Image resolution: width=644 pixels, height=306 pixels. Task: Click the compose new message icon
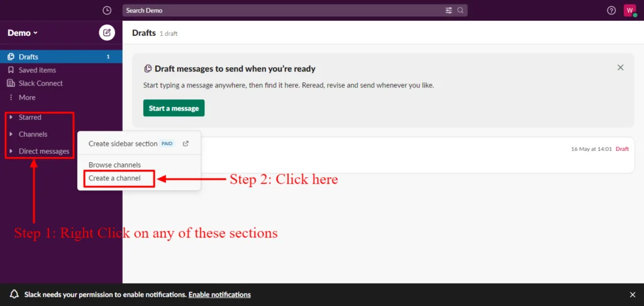point(107,33)
